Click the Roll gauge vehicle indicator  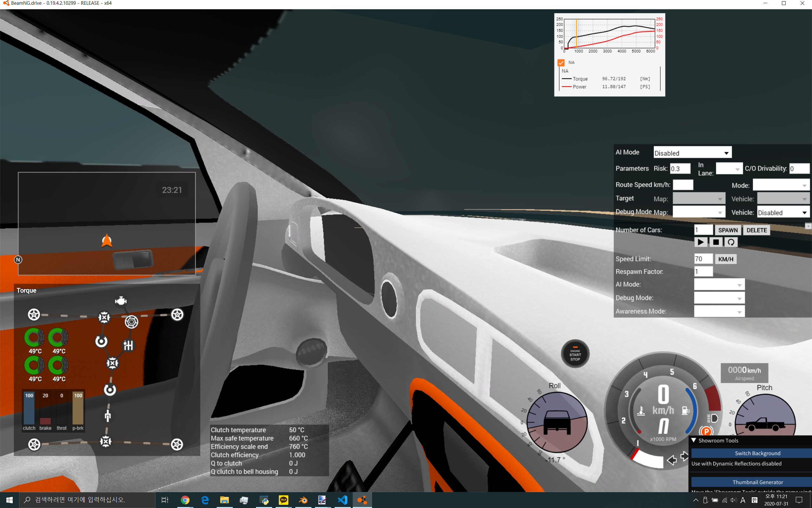[x=557, y=422]
